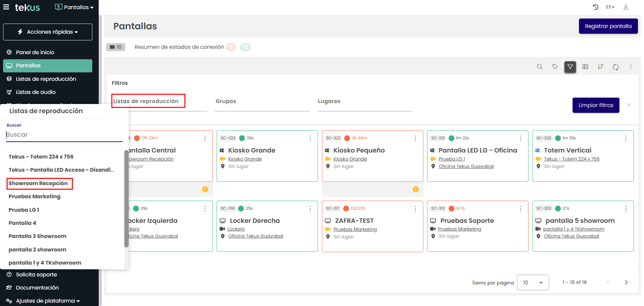Expand the Acciones rápidas dropdown

47,32
